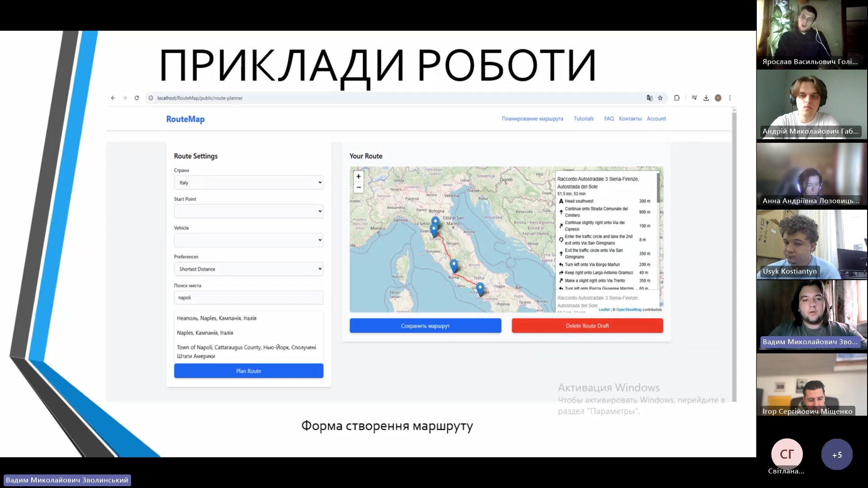Click the red Delete Route Draft button
The width and height of the screenshot is (868, 488).
coord(587,326)
